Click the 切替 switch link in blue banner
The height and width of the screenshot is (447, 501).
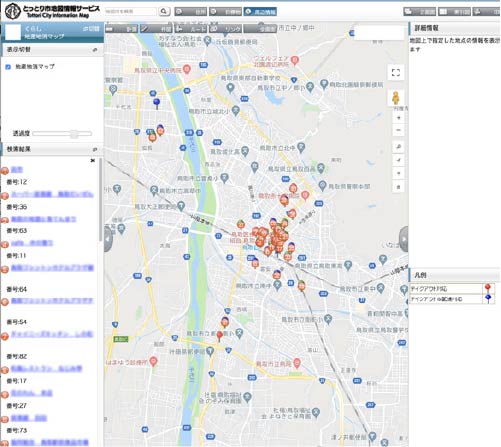point(91,29)
